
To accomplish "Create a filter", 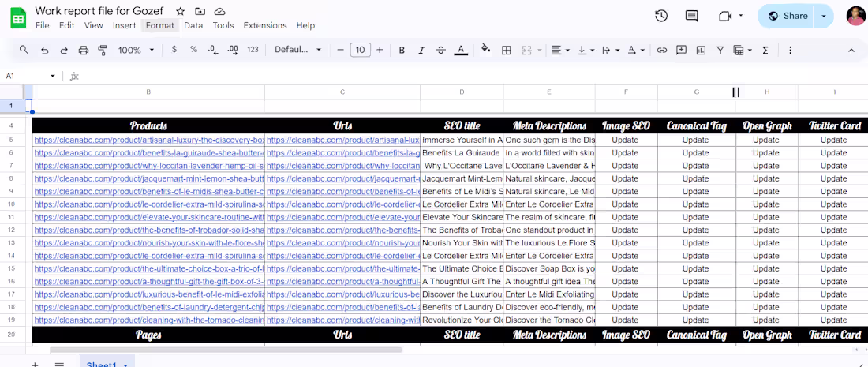I will [x=720, y=51].
